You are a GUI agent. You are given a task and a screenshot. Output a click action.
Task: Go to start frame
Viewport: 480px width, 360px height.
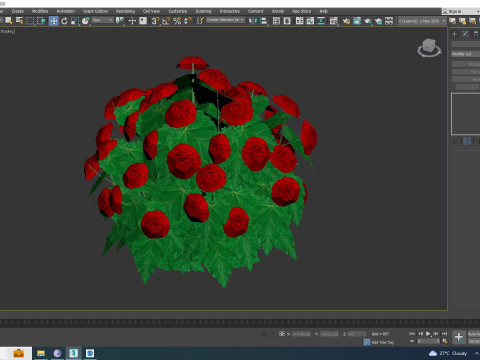coord(412,334)
